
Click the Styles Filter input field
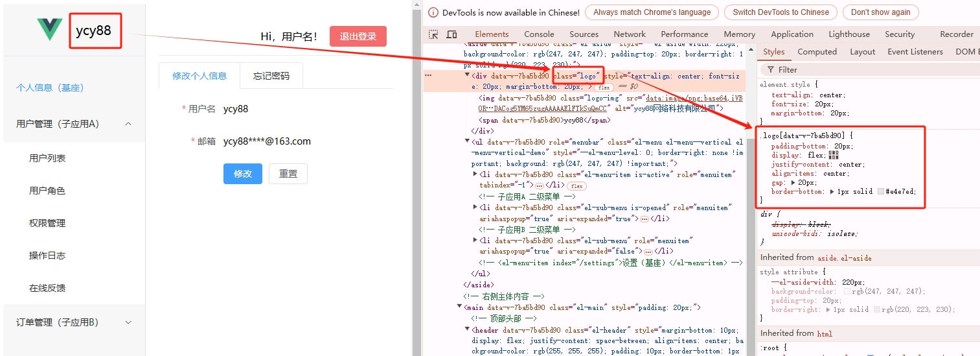pos(868,69)
